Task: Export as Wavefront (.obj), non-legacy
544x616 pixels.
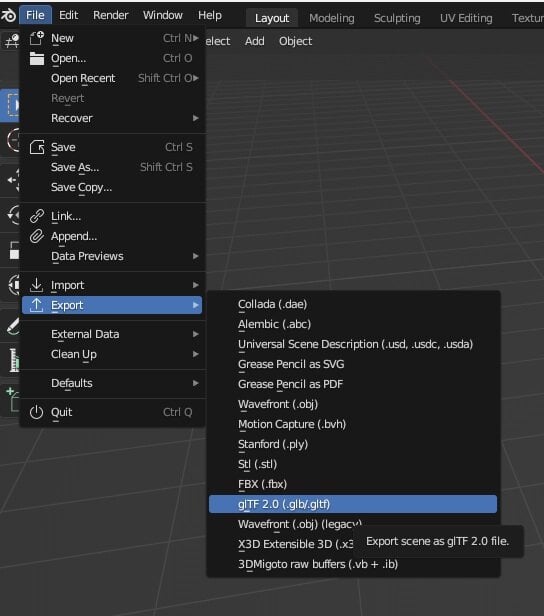Action: (353, 404)
